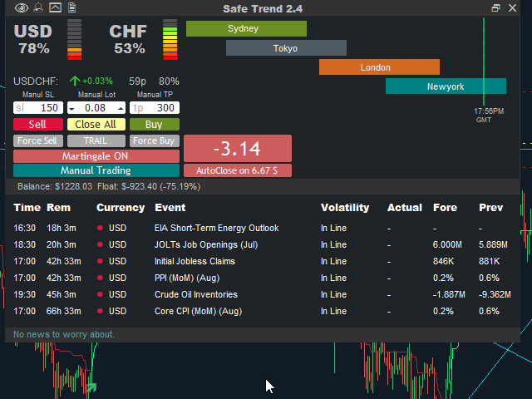Click the 80% value beside 59p

point(169,81)
